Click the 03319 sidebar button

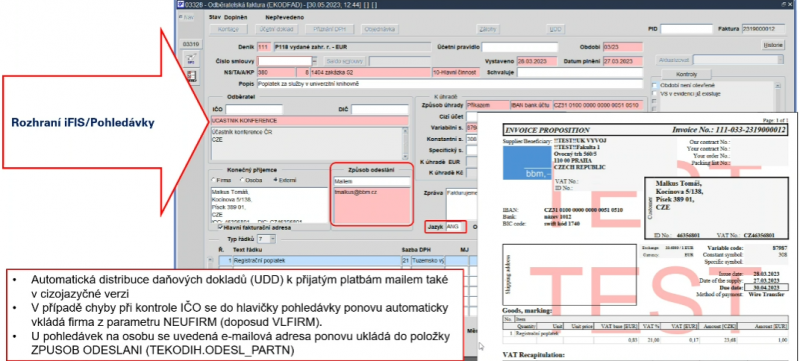(x=192, y=44)
